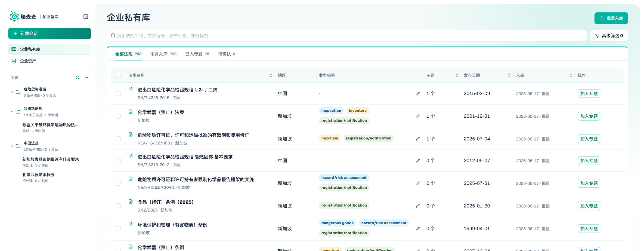This screenshot has width=644, height=251.
Task: Check the 环境保护和管理（有害物质）条例 row
Action: [x=118, y=229]
